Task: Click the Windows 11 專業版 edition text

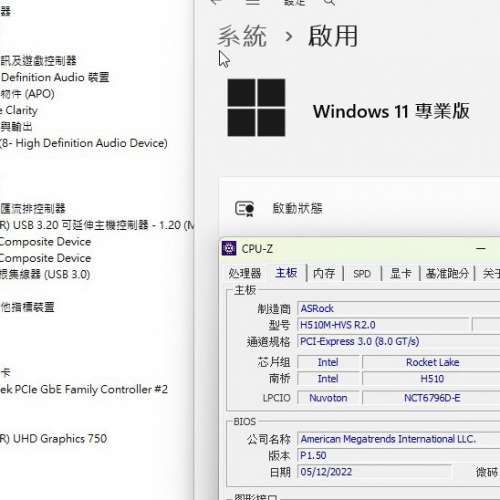Action: pos(391,111)
